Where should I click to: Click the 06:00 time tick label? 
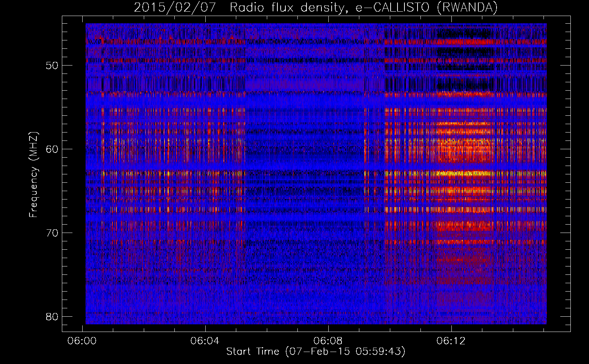[x=82, y=341]
